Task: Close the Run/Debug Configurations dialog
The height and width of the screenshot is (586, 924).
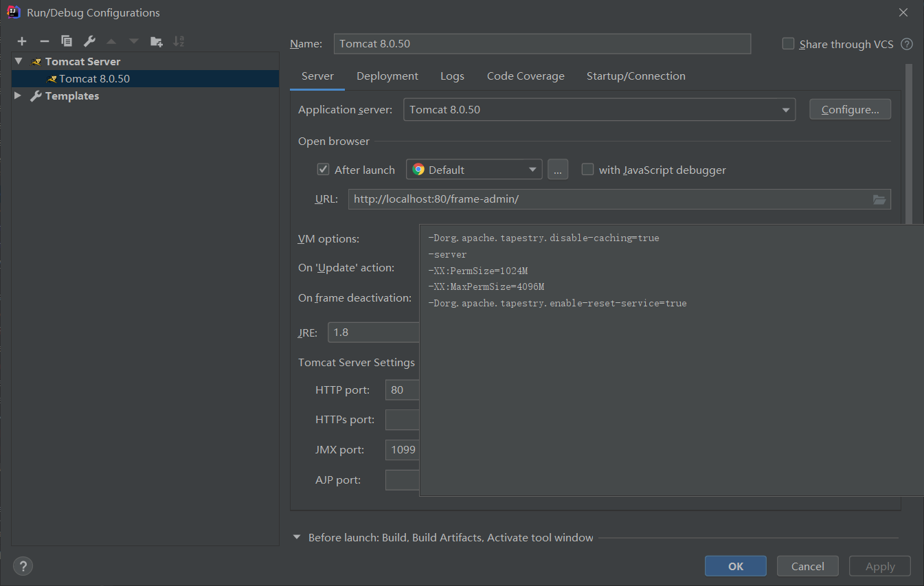Action: point(903,12)
